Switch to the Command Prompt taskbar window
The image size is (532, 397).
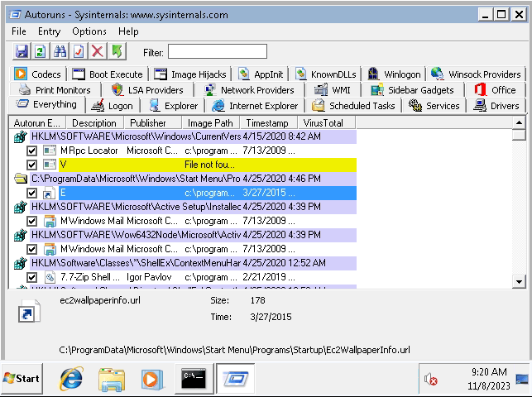[x=194, y=378]
